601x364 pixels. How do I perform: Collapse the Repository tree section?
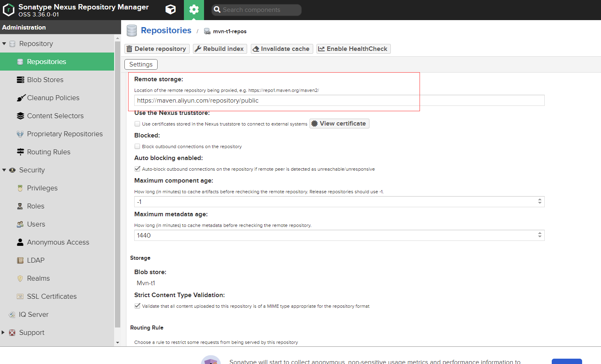(x=4, y=43)
